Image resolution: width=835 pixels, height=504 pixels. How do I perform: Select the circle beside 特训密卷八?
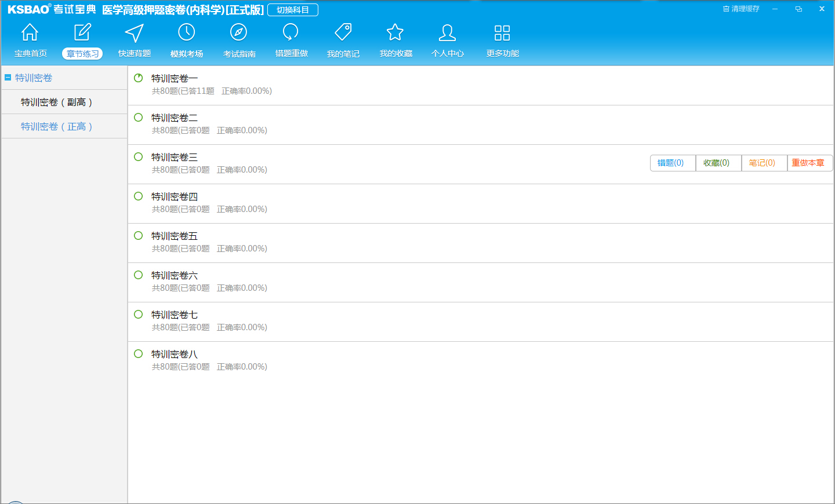tap(138, 353)
